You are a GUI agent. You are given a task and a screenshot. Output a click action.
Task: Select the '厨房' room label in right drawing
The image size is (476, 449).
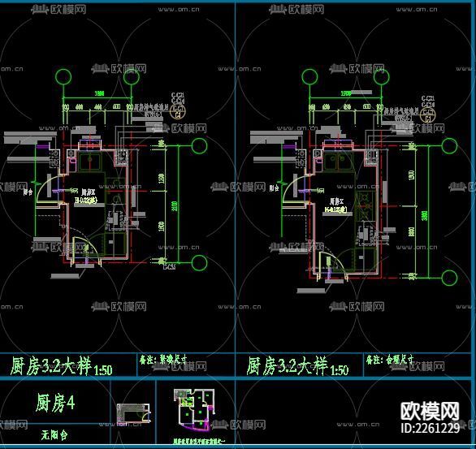[x=337, y=201]
